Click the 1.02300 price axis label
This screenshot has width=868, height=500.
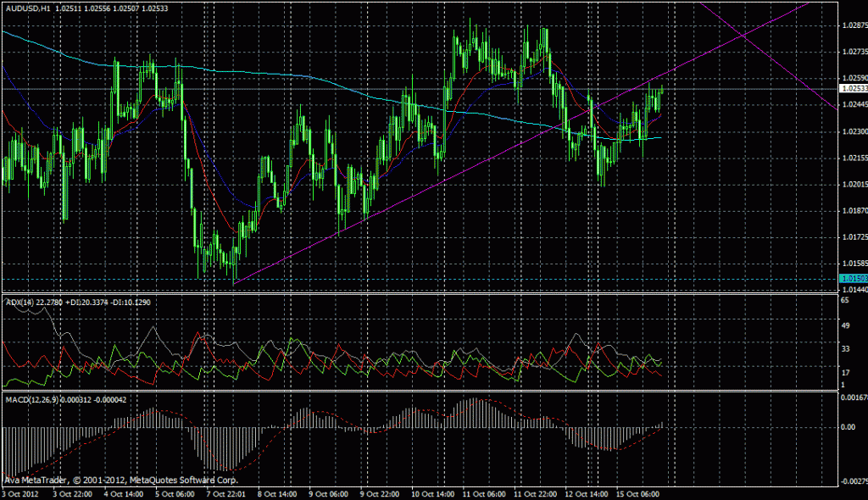point(852,131)
